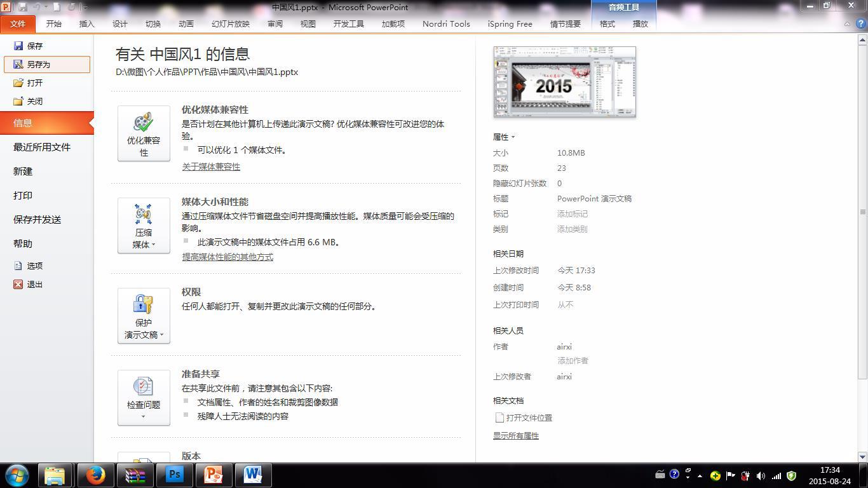Switch to the 插入 ribbon tab
868x488 pixels.
point(86,24)
